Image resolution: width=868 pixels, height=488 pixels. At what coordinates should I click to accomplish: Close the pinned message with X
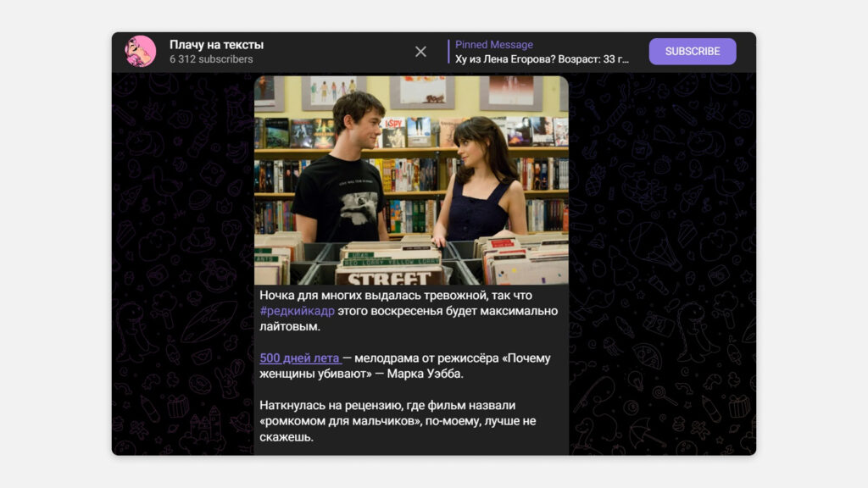[x=420, y=52]
